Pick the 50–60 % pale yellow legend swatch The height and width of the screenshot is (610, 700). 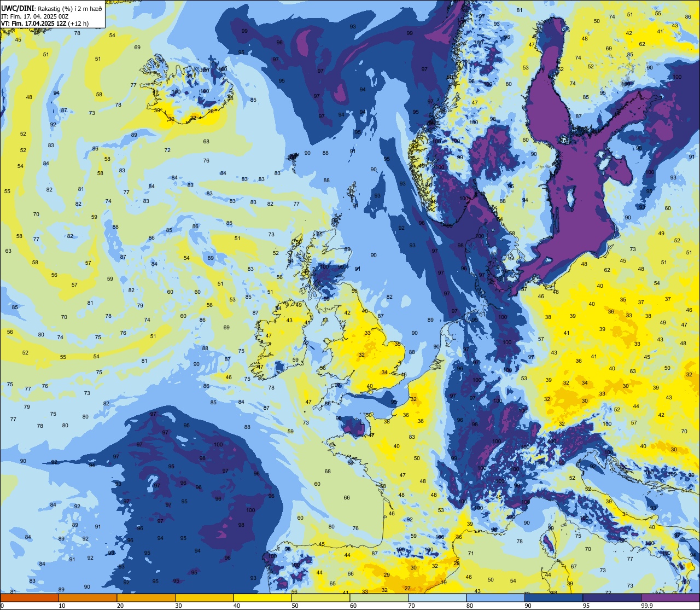coord(320,597)
